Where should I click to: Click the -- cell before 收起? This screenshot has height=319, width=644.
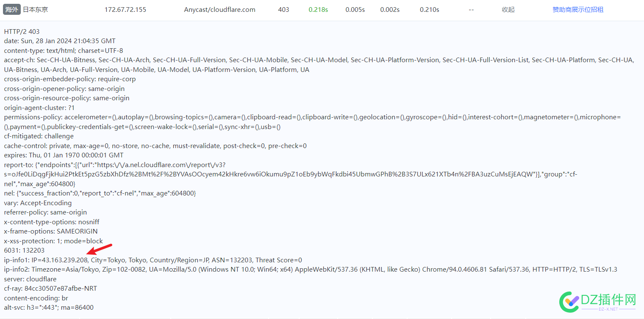pos(471,9)
